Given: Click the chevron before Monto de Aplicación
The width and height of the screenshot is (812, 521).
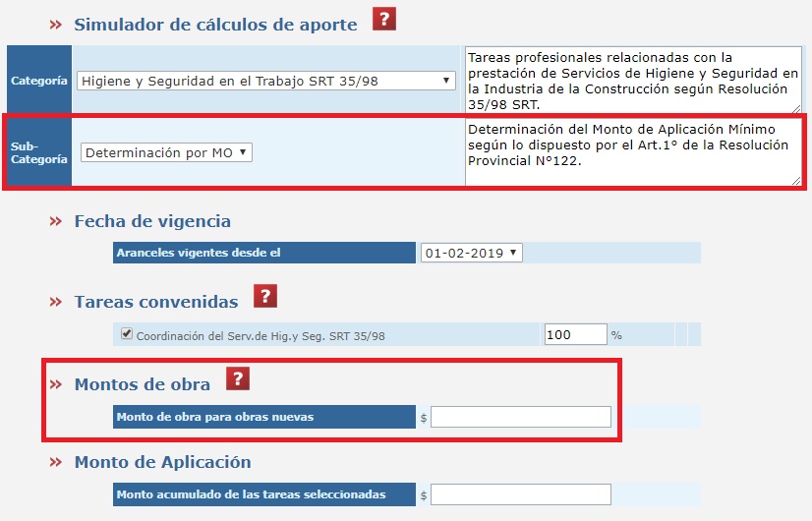Looking at the screenshot, I should [x=56, y=463].
